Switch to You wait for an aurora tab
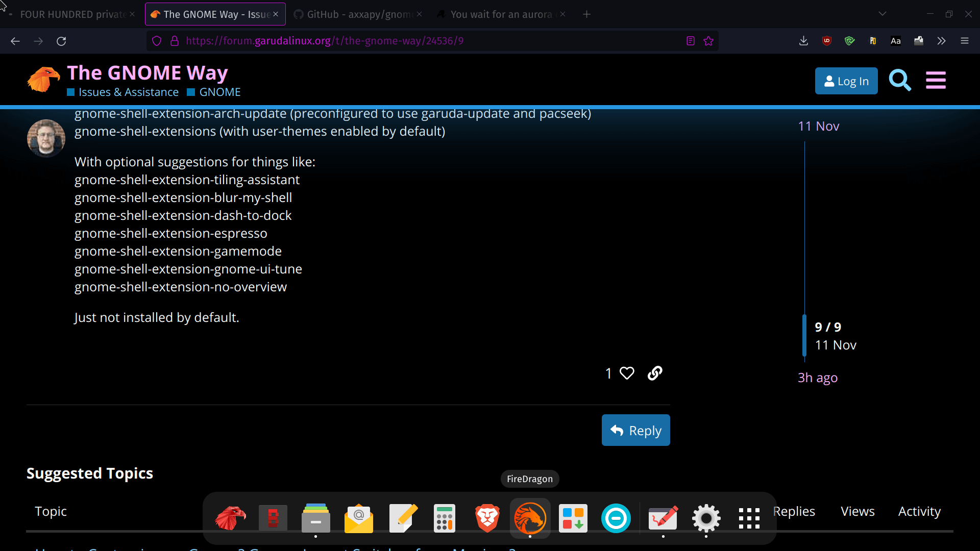 coord(501,14)
